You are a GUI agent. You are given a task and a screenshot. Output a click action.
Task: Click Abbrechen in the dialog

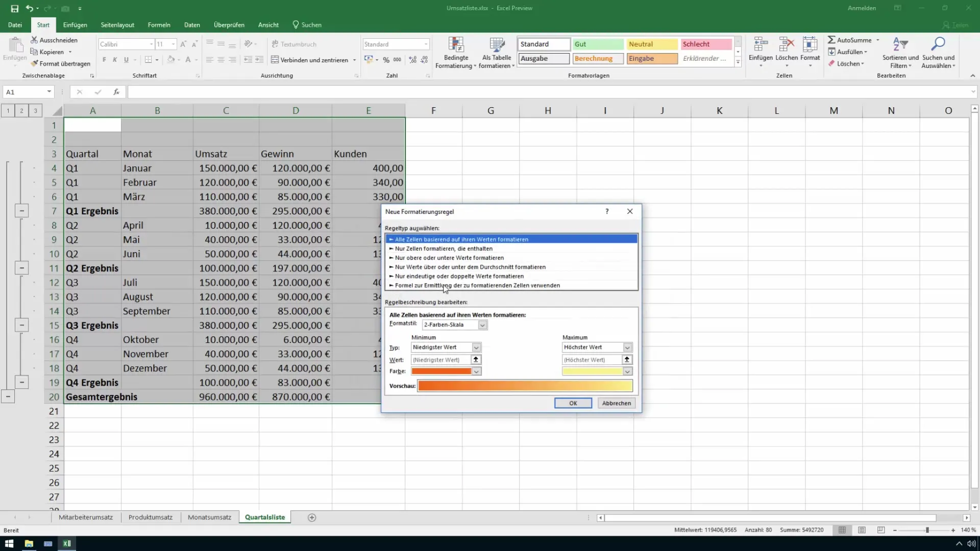point(616,403)
